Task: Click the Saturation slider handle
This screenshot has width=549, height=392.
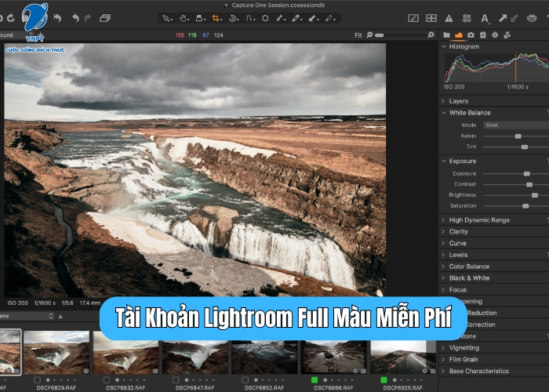Action: point(525,205)
